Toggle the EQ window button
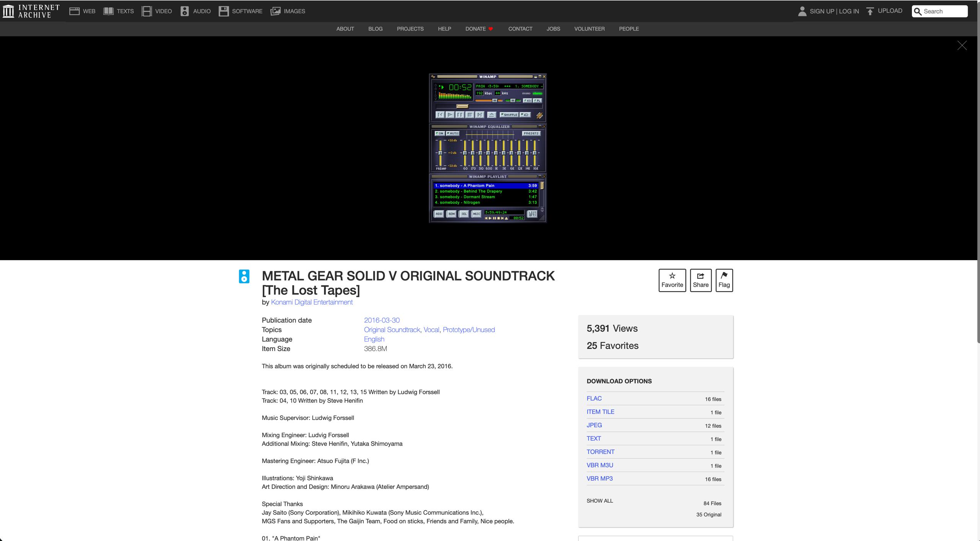980x541 pixels. point(528,101)
